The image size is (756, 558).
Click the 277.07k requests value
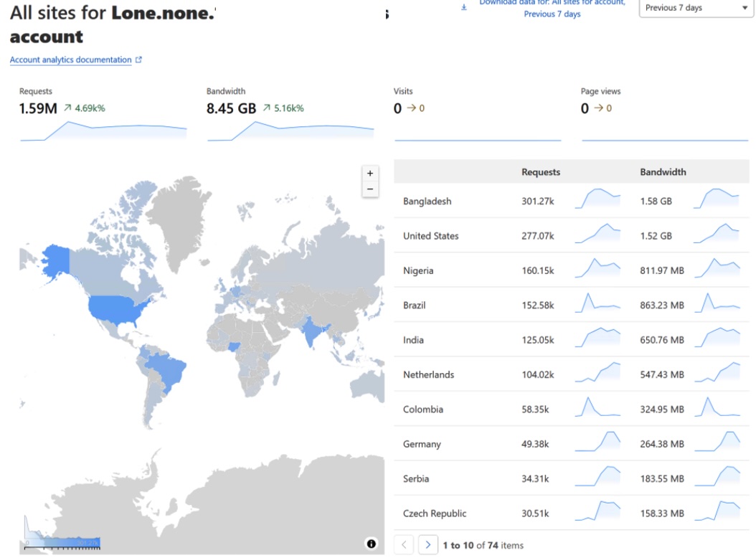537,236
